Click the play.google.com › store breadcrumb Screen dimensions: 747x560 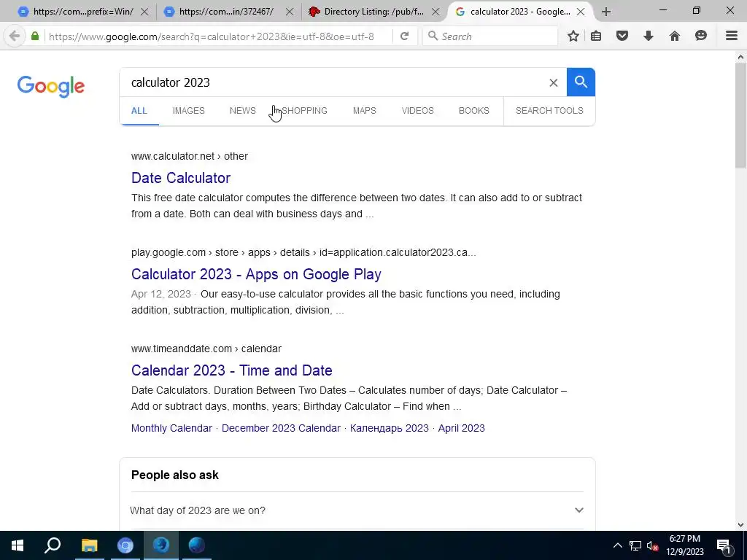click(303, 252)
